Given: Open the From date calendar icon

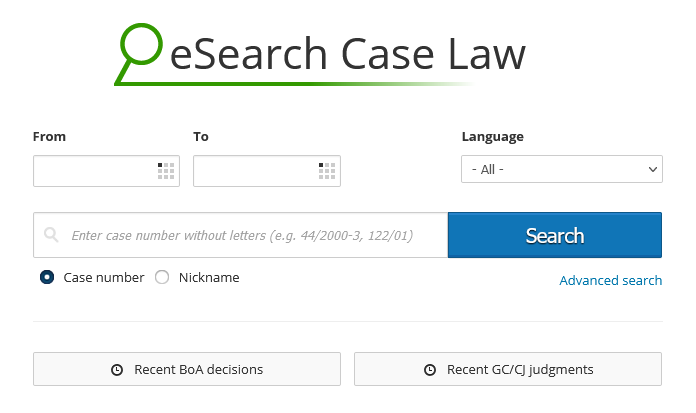Looking at the screenshot, I should tap(166, 171).
